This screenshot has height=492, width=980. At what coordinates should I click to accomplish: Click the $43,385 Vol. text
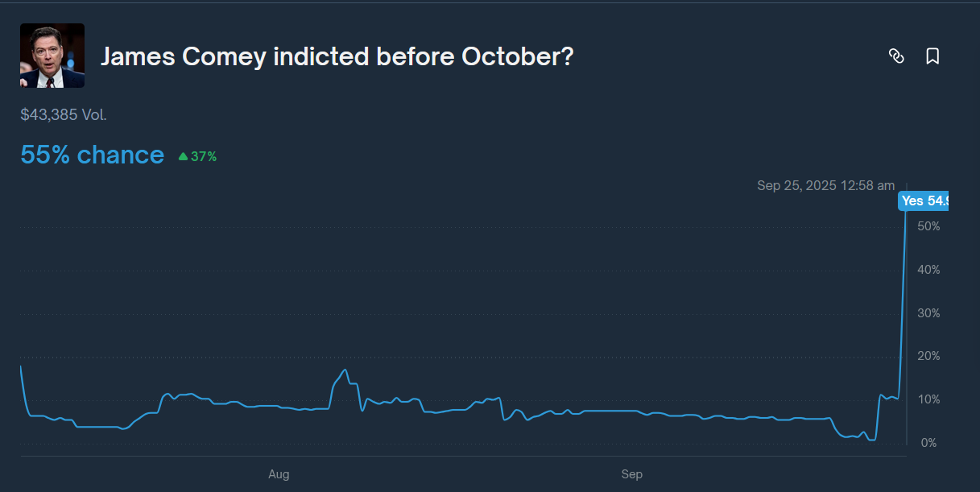click(x=64, y=114)
